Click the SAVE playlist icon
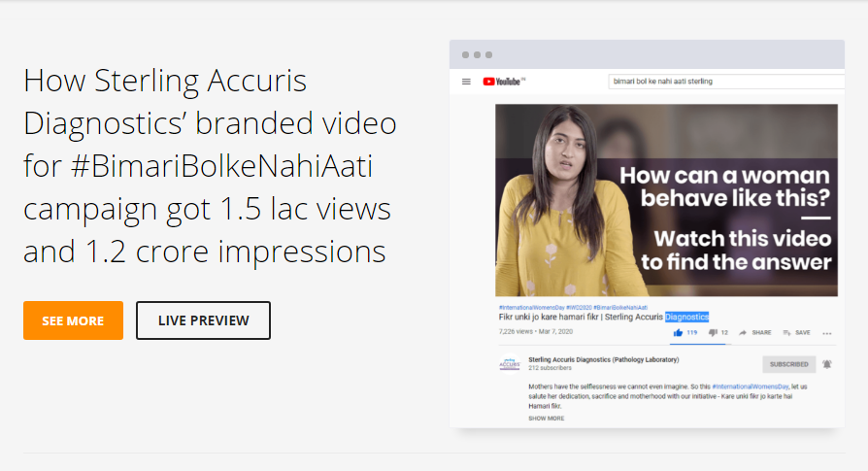The width and height of the screenshot is (868, 471). pos(786,333)
